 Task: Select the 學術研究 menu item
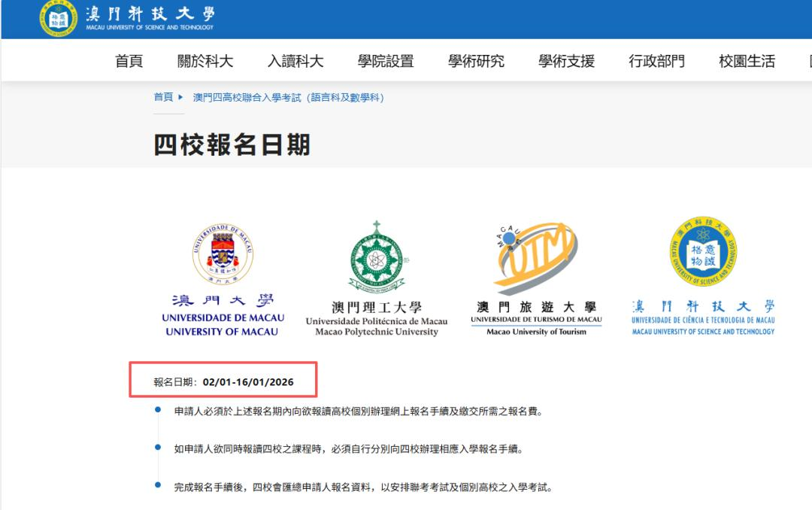(x=476, y=62)
